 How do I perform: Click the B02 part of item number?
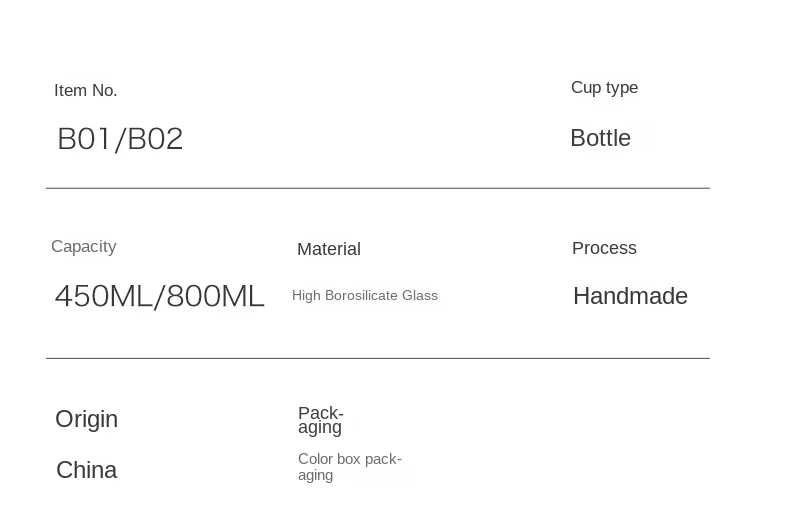[155, 139]
